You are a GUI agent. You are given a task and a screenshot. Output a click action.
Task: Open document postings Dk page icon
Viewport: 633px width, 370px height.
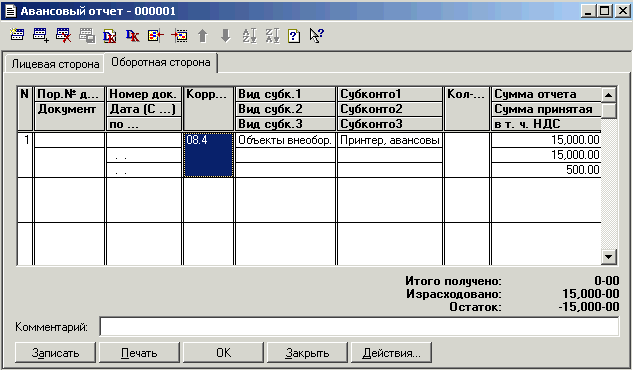pos(109,36)
